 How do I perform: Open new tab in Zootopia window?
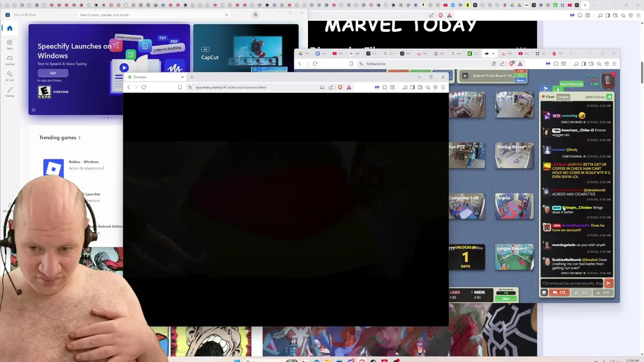(192, 77)
